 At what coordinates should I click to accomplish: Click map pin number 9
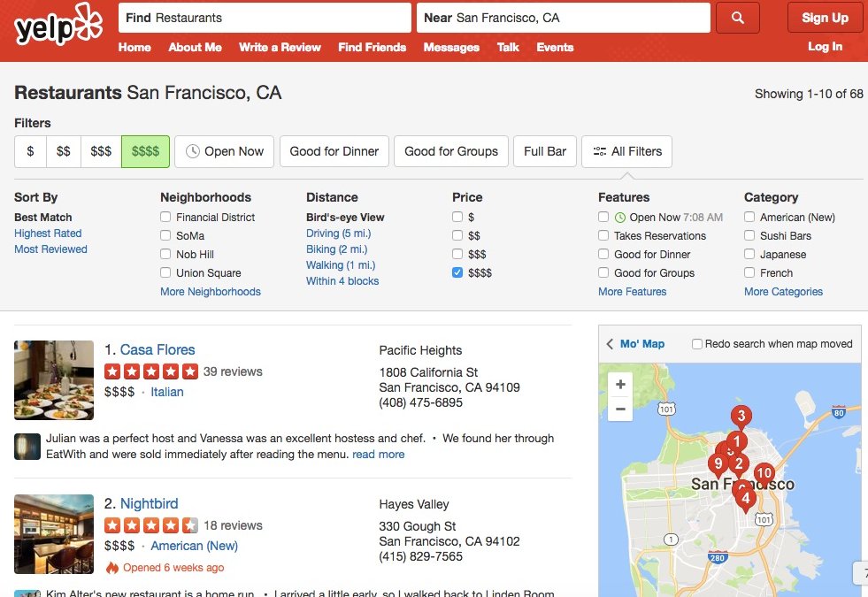718,463
